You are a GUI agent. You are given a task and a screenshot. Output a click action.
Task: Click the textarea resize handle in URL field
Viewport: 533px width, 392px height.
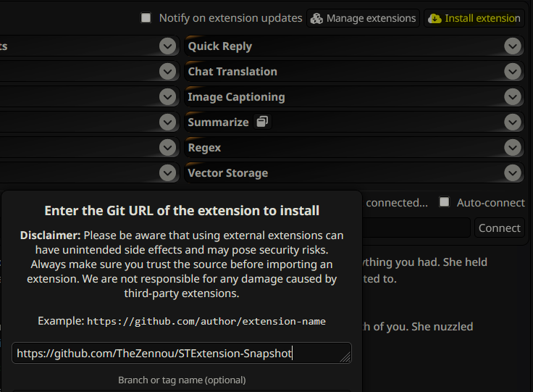(x=345, y=357)
